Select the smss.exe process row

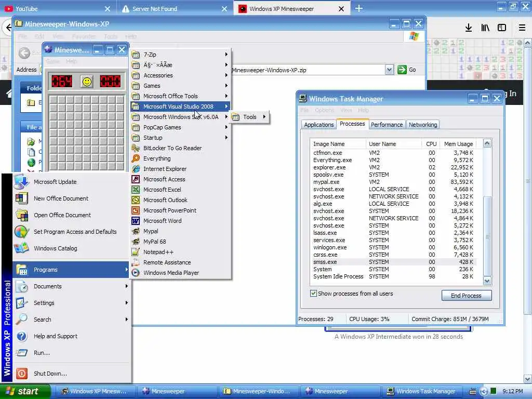coord(393,262)
